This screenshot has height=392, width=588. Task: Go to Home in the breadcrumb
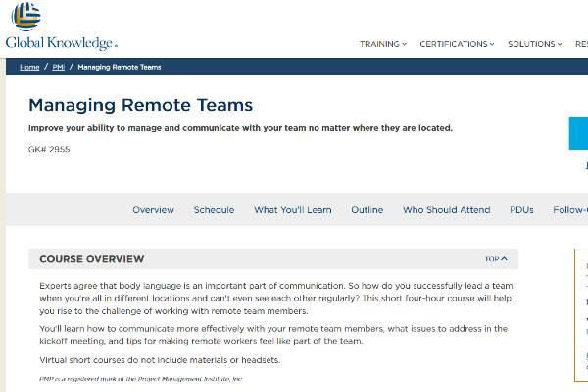point(29,67)
